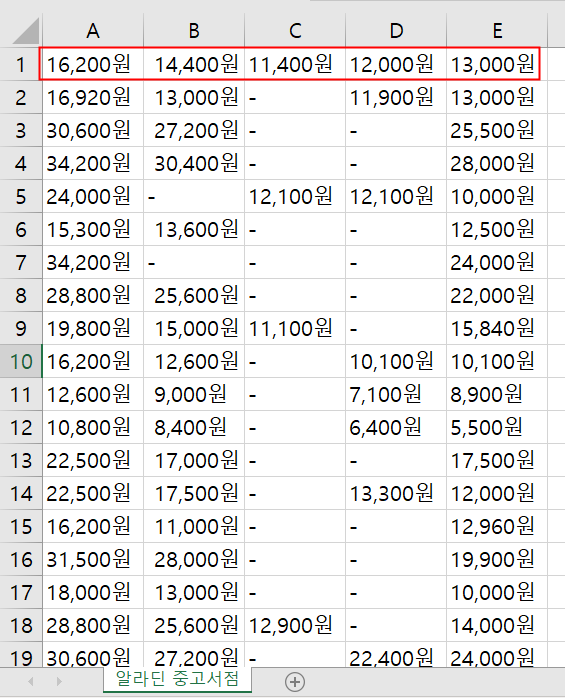This screenshot has height=698, width=565.
Task: Click cell A9 with 19,800원
Action: [x=93, y=328]
